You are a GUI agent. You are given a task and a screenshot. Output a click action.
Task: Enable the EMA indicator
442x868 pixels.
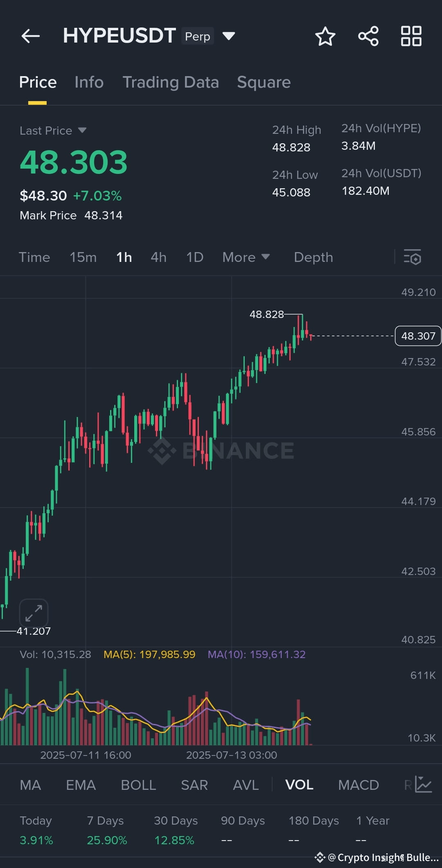tap(81, 785)
